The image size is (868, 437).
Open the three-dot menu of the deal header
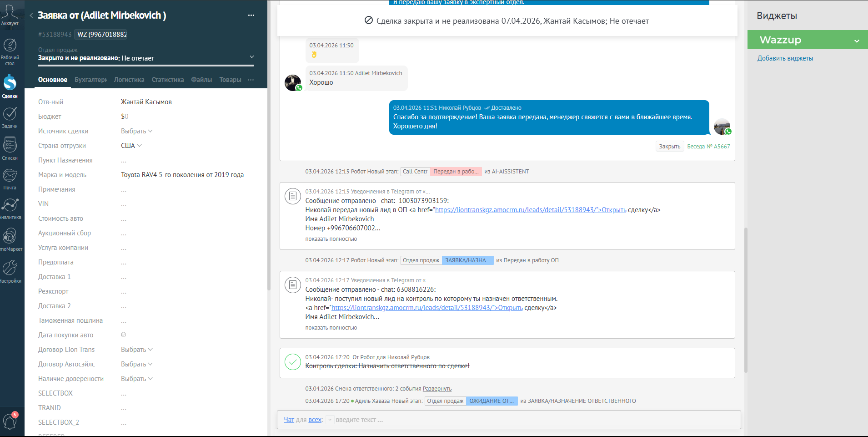tap(251, 15)
